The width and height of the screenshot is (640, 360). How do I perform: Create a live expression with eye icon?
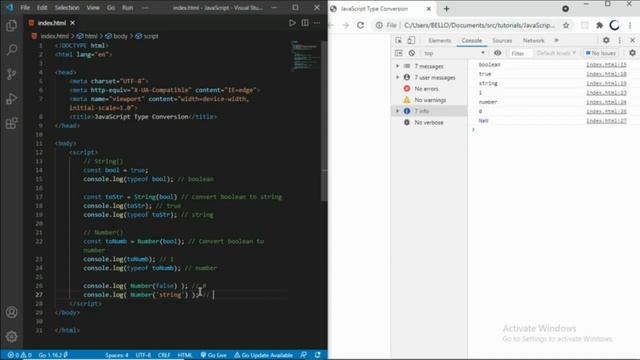coord(498,53)
